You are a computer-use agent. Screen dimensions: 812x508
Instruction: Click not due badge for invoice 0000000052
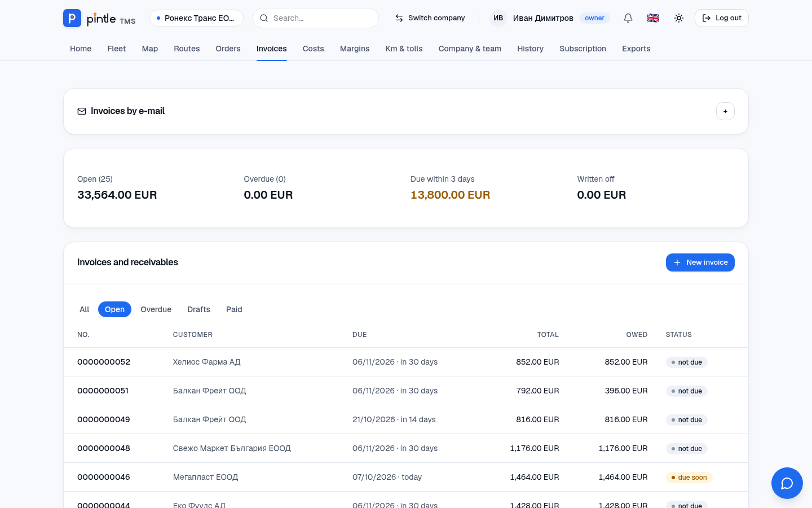687,362
